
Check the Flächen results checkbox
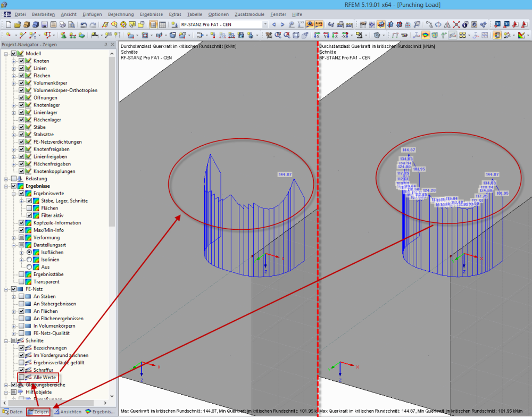point(29,208)
